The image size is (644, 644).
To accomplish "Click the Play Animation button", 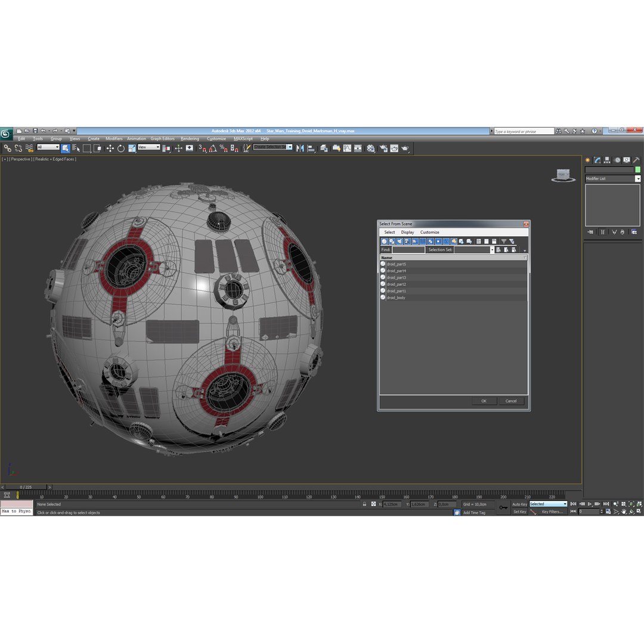I will [x=590, y=504].
